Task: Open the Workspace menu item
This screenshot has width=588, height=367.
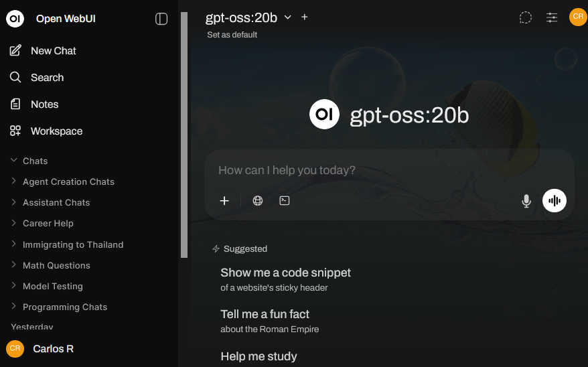Action: click(x=56, y=131)
